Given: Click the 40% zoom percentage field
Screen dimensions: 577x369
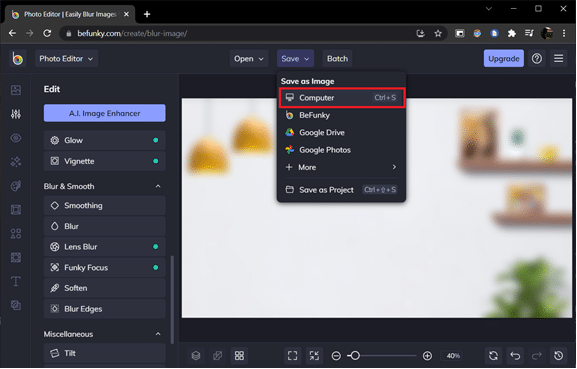Looking at the screenshot, I should tap(453, 356).
